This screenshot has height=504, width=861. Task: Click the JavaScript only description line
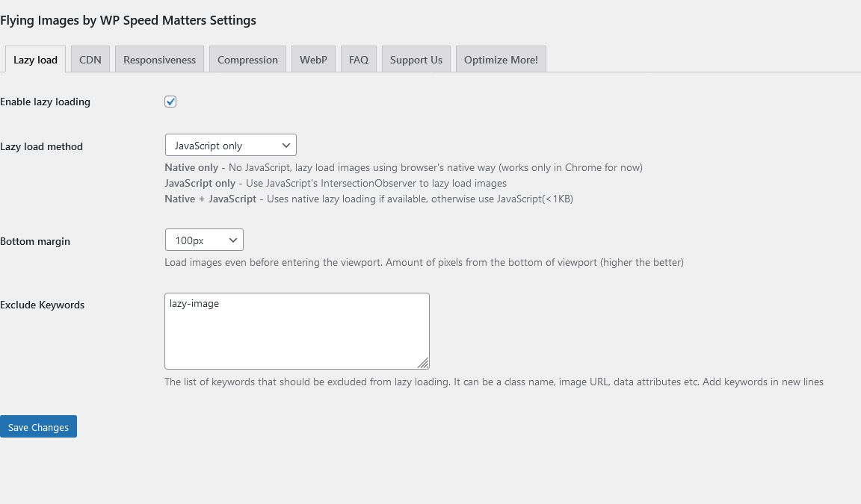point(336,183)
